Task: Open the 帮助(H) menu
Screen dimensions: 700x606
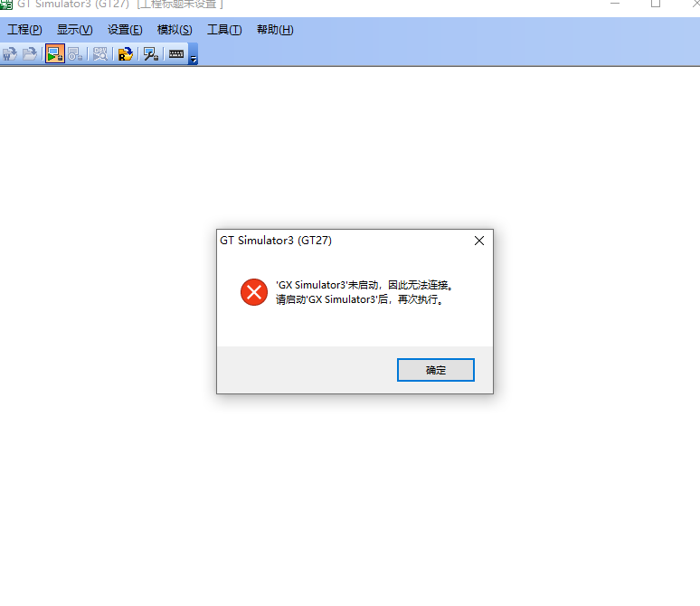Action: (275, 30)
